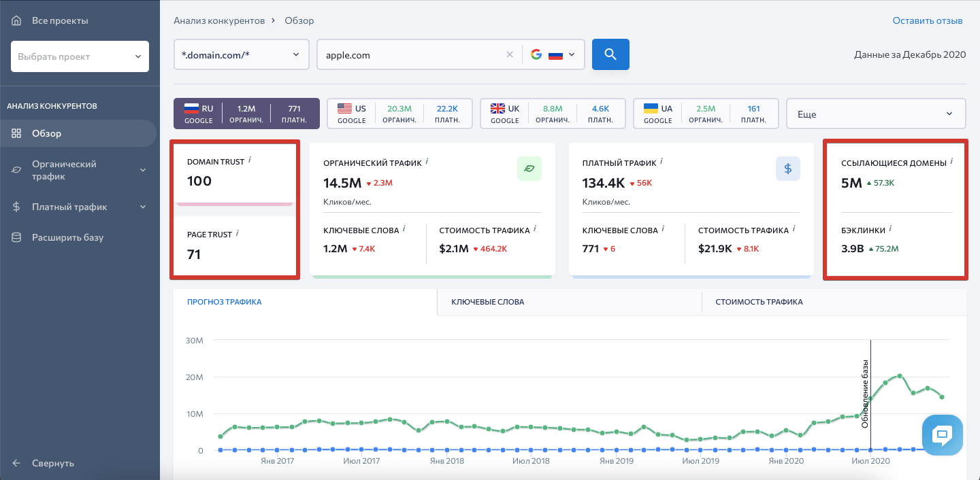Screen dimensions: 980x480
Task: Click the referring domains value 5M
Action: [x=851, y=182]
